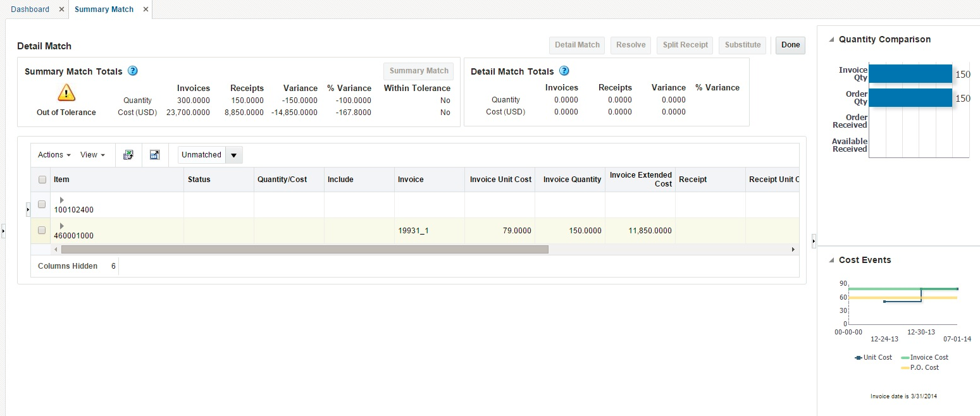Click the 23,700.0000 invoice cost value
The height and width of the screenshot is (416, 980).
188,113
